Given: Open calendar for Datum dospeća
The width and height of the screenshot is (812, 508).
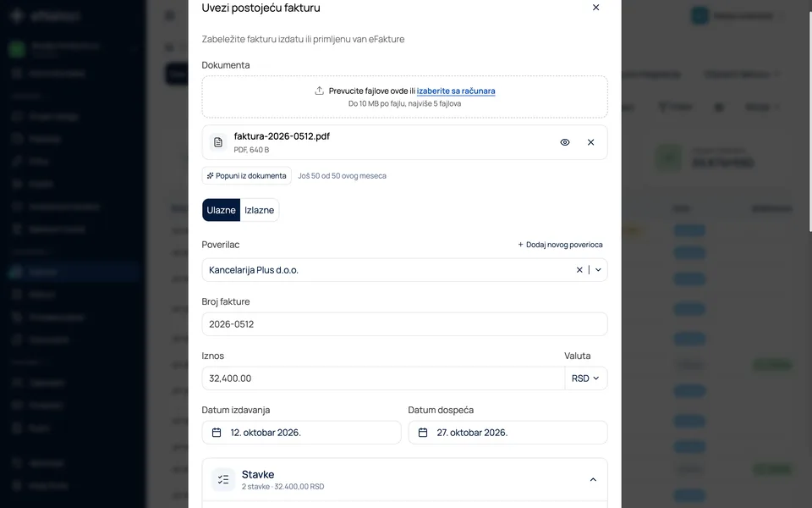Looking at the screenshot, I should (423, 433).
